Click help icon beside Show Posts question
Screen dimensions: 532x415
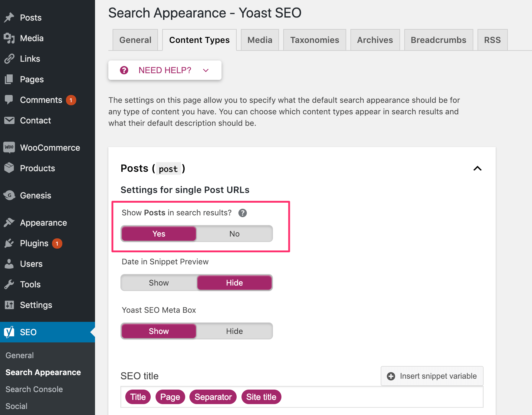242,213
